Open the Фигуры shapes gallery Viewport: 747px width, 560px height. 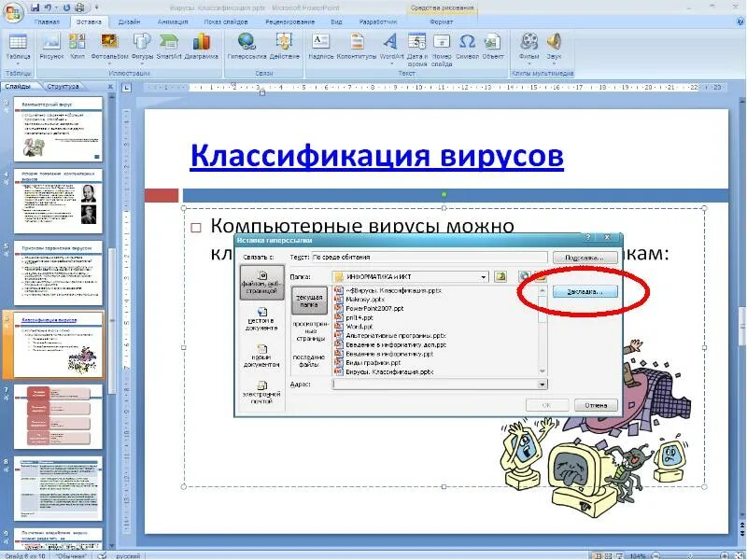tap(142, 49)
